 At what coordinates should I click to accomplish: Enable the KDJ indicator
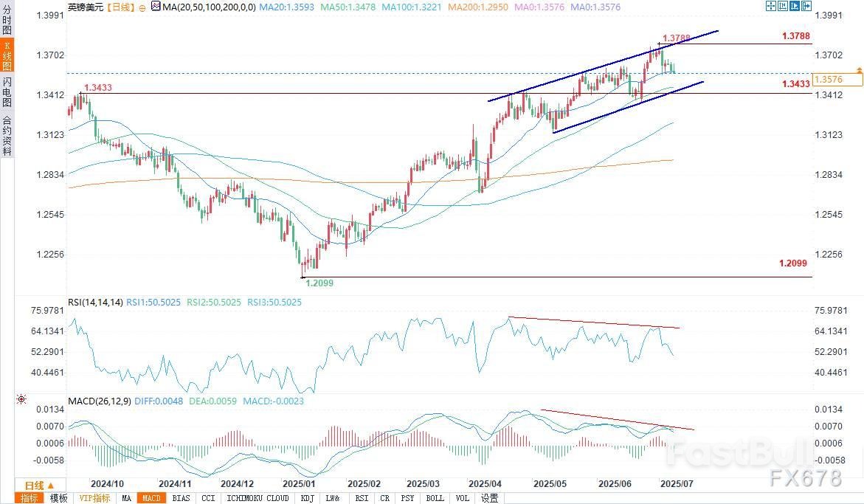(x=307, y=498)
